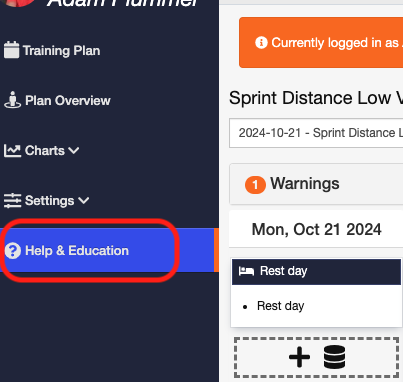The image size is (403, 382).
Task: Click the bed icon in Rest day header
Action: 246,271
